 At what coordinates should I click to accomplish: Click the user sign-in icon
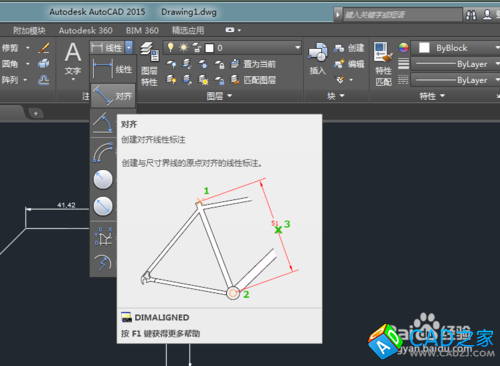487,14
